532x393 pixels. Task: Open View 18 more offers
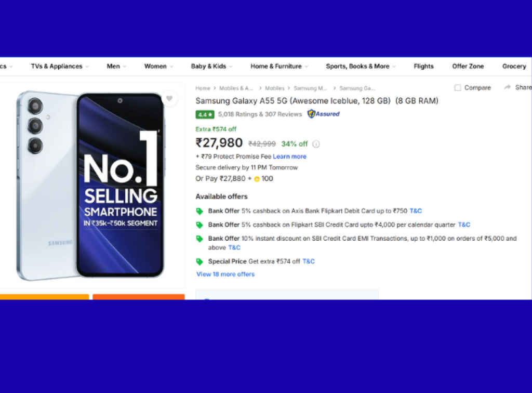point(225,274)
